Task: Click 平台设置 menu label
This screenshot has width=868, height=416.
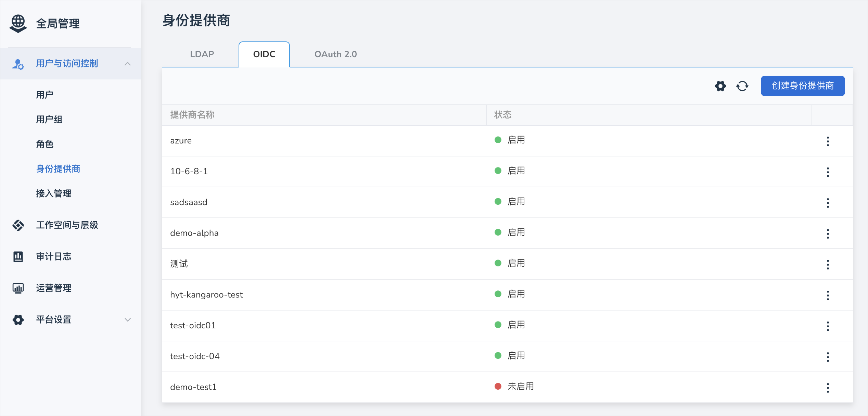Action: tap(54, 319)
